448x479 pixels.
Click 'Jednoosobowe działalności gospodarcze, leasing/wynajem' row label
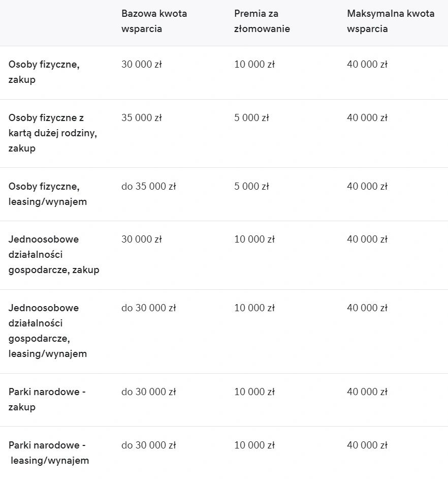click(x=48, y=331)
